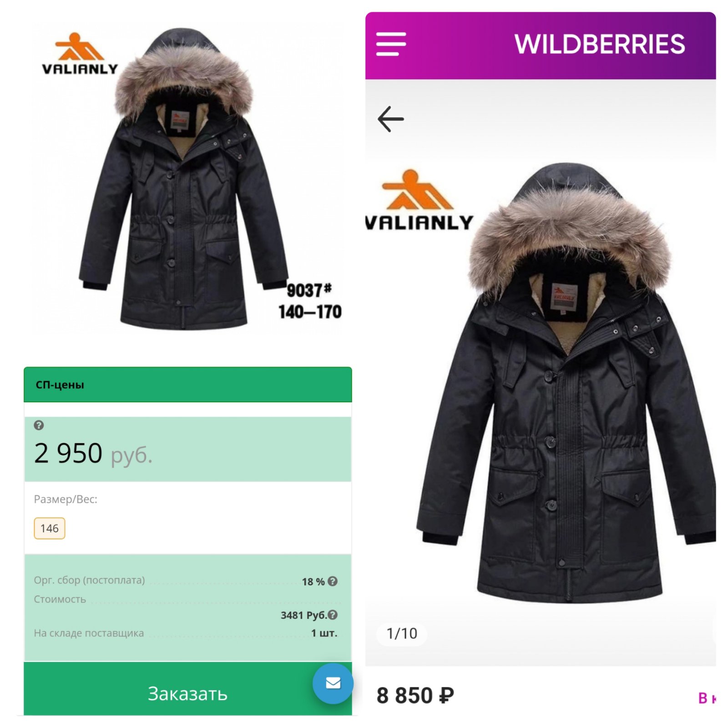Click the Valianly logo on left image
This screenshot has height=728, width=728.
click(80, 54)
